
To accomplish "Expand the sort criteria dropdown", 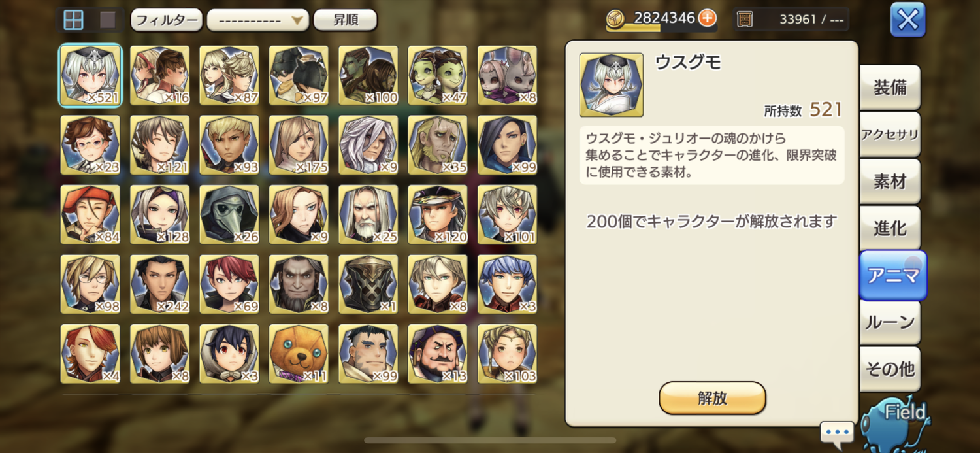I will tap(257, 20).
